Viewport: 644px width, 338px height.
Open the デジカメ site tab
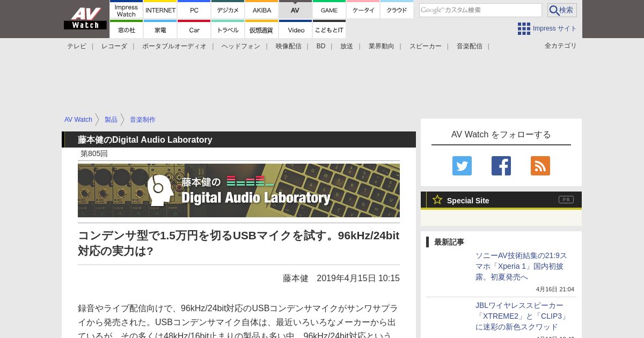pyautogui.click(x=228, y=10)
